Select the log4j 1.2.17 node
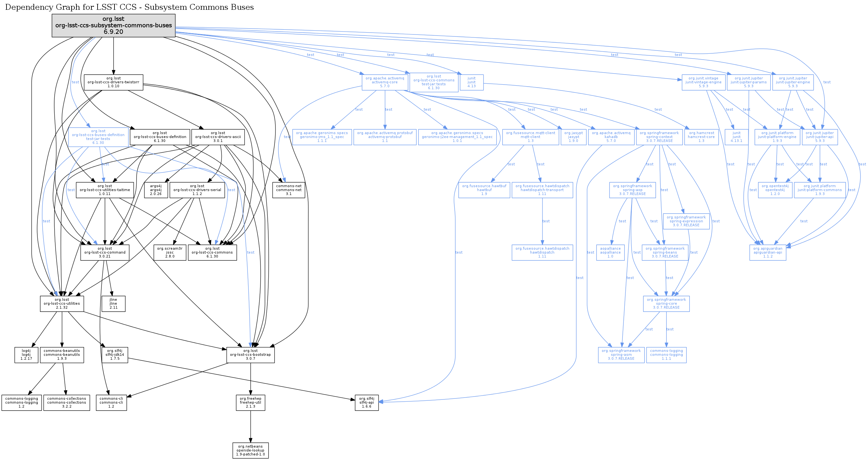This screenshot has width=868, height=460. pos(26,355)
